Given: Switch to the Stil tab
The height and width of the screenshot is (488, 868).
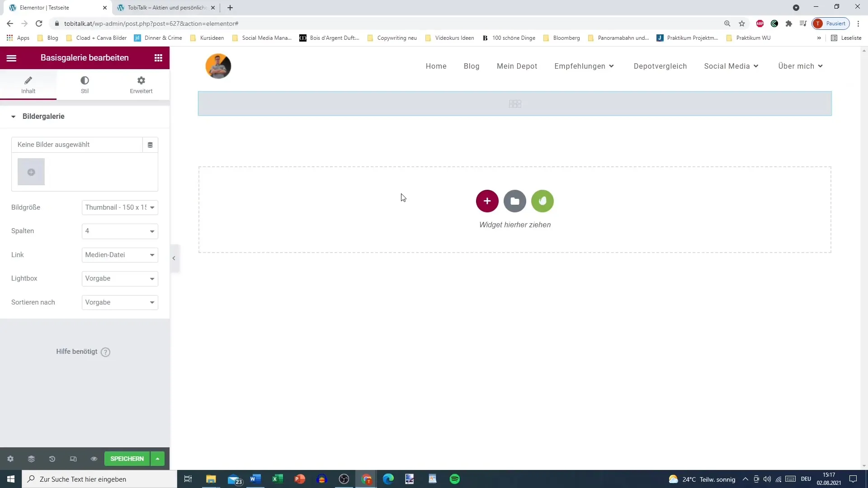Looking at the screenshot, I should pos(85,84).
